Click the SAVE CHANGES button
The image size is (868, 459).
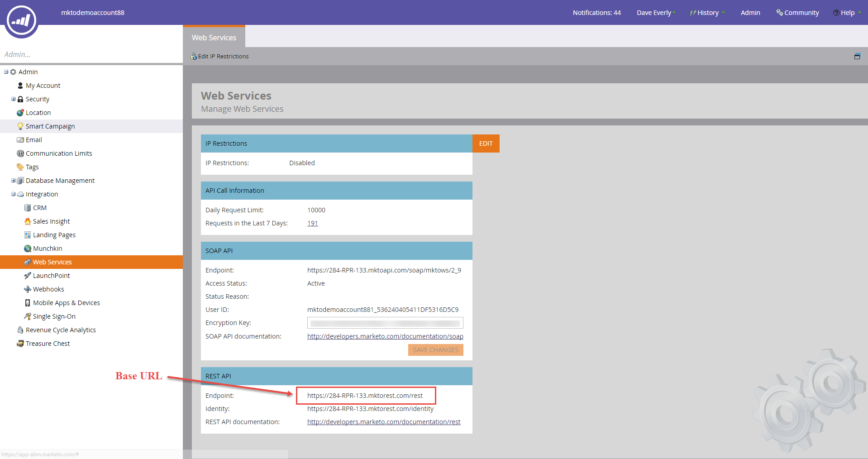coord(436,350)
